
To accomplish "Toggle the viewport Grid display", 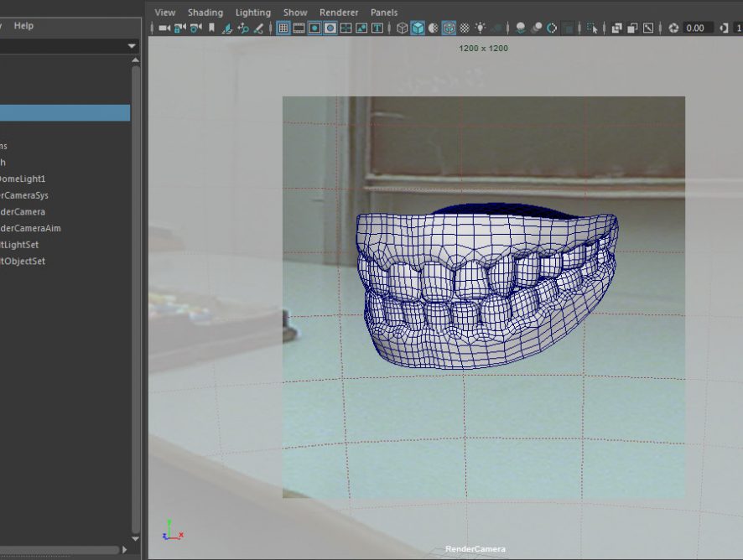I will pyautogui.click(x=283, y=28).
